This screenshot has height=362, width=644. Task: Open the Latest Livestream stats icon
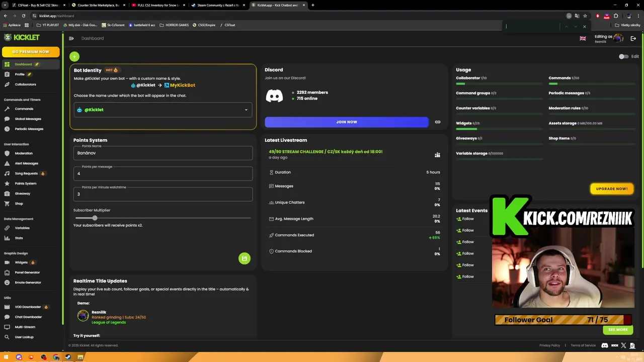[x=437, y=155]
